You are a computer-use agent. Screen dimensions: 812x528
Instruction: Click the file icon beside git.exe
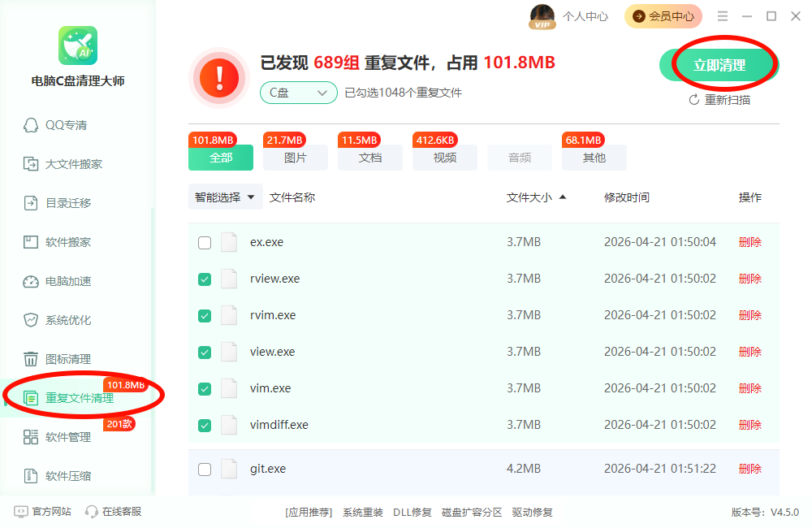229,469
